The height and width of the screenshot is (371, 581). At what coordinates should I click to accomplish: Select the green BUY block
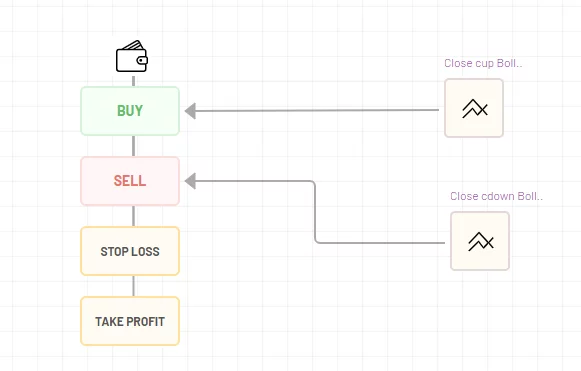pyautogui.click(x=130, y=111)
